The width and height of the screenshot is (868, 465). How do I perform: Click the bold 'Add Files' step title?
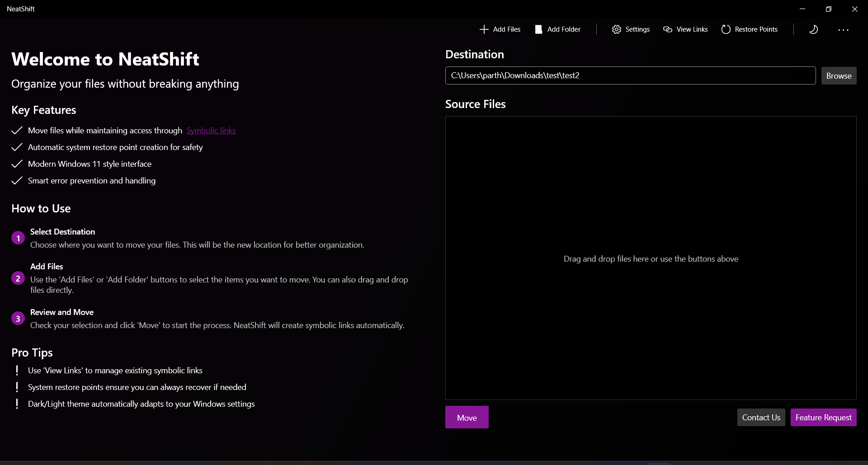[x=47, y=267]
